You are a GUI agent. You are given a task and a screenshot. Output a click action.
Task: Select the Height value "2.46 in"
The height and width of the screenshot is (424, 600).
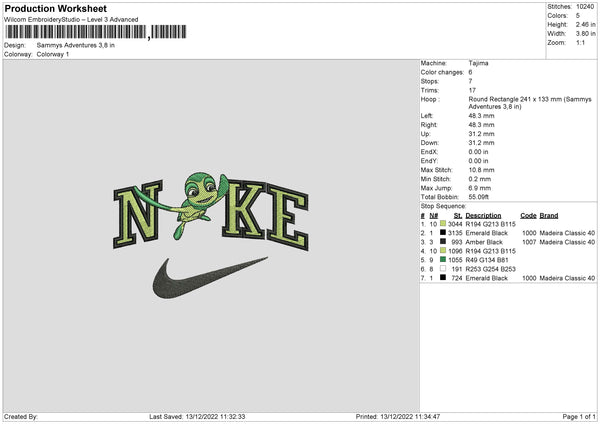click(x=585, y=24)
